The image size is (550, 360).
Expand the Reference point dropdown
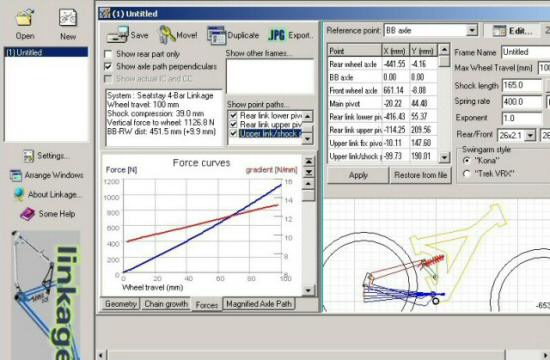point(472,31)
